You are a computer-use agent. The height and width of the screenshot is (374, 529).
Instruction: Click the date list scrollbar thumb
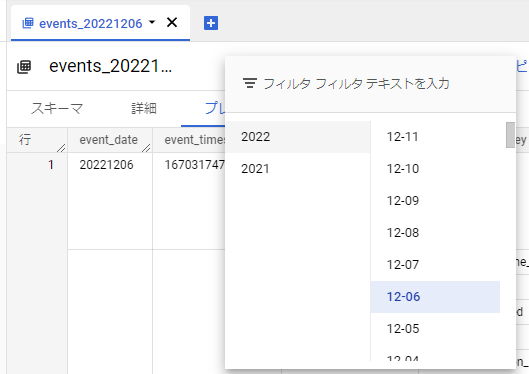(x=510, y=135)
